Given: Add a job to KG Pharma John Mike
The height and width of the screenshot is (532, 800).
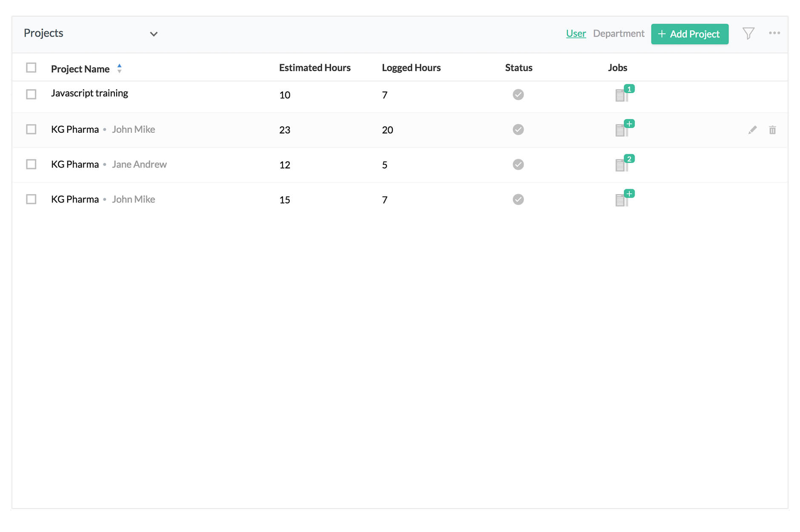Looking at the screenshot, I should [x=630, y=123].
